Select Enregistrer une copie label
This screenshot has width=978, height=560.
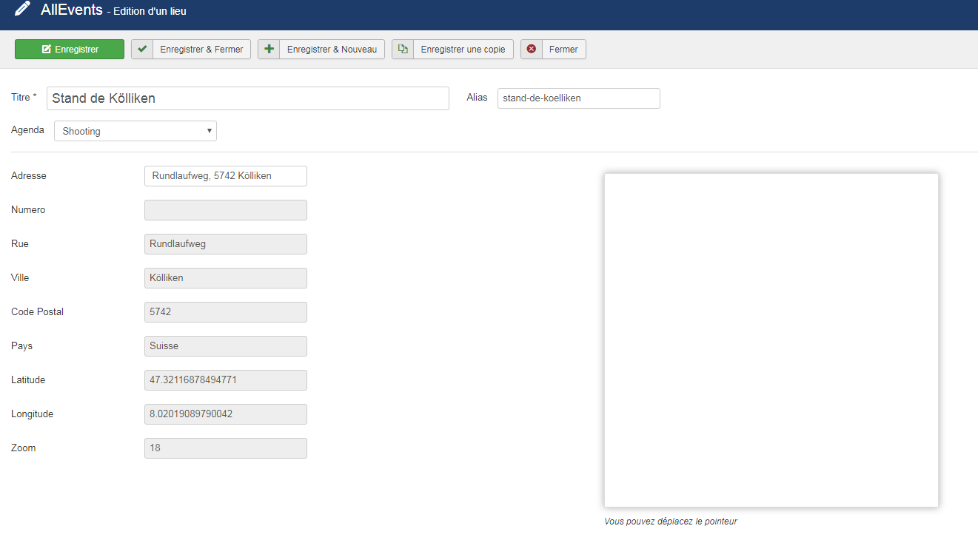coord(463,50)
